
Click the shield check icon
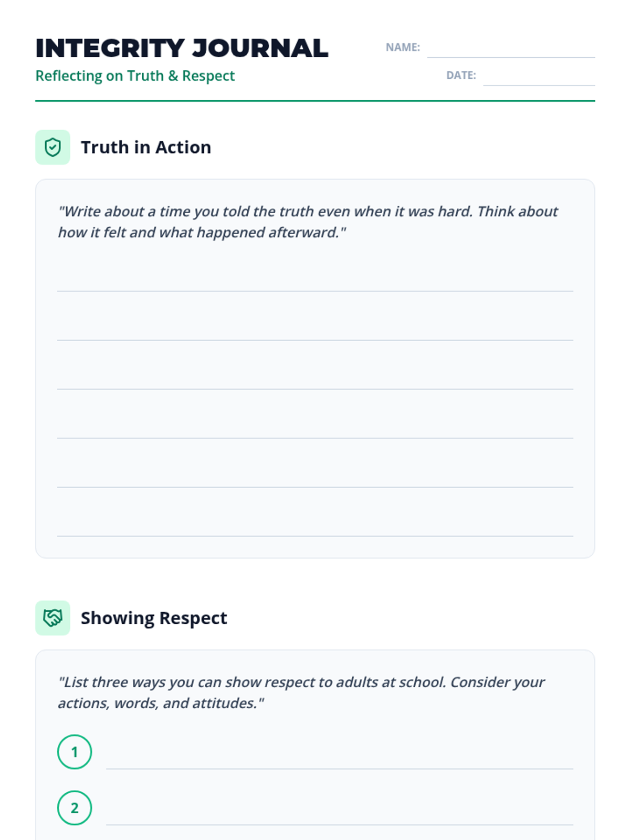[x=52, y=148]
